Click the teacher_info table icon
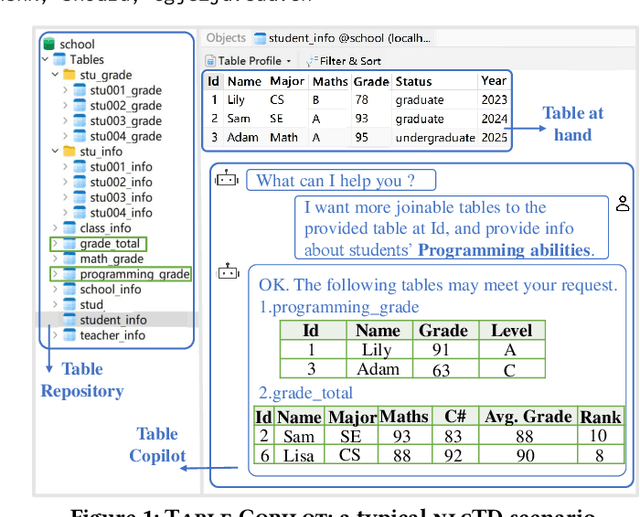The width and height of the screenshot is (640, 517). pos(69,335)
